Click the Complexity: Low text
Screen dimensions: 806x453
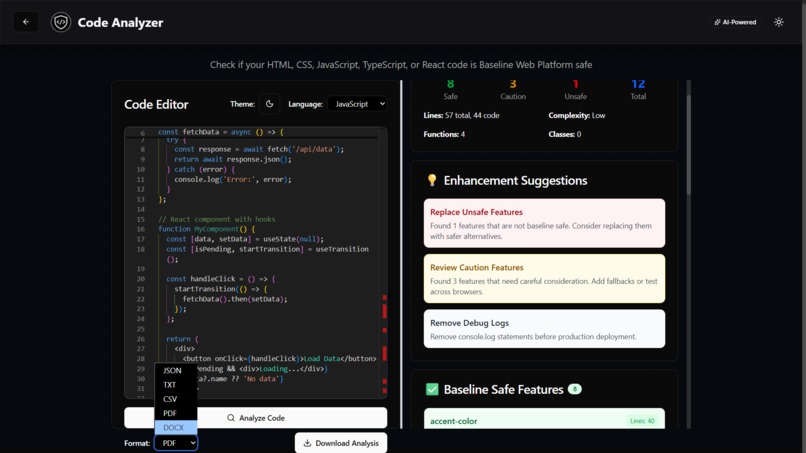[577, 115]
